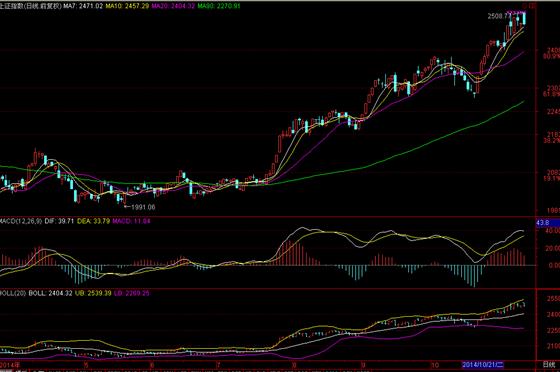Click the UB: 2539.39 upper band label
Screen dimensions: 560x372
click(93, 293)
